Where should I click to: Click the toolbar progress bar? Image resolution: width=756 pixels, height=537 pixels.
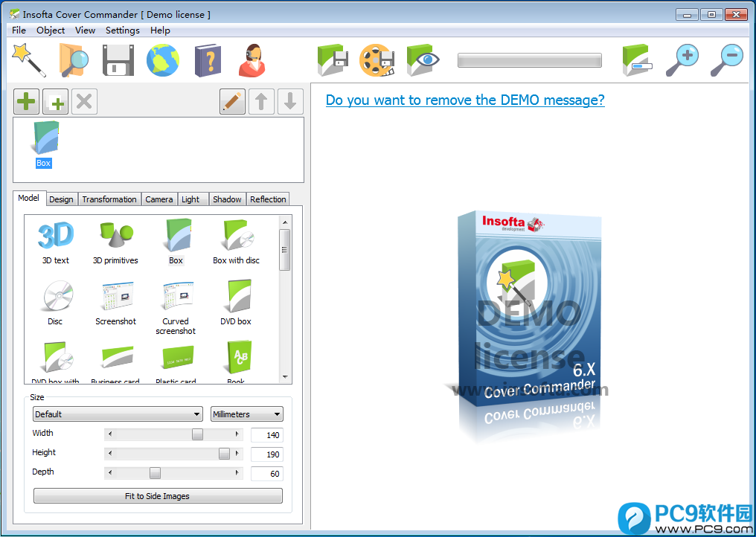(x=529, y=60)
